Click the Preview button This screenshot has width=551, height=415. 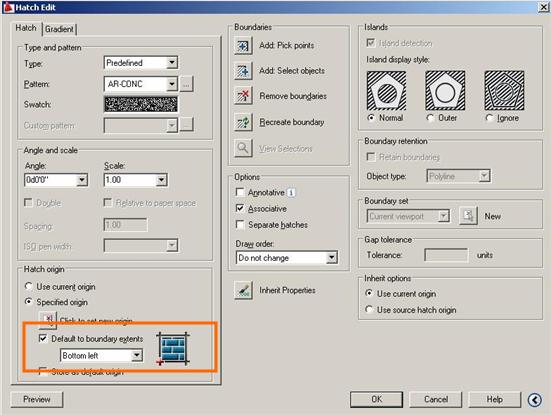[x=37, y=400]
